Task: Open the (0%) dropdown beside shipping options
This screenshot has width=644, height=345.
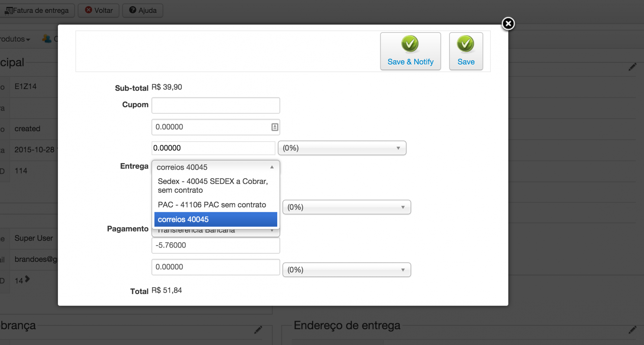Action: pos(346,207)
